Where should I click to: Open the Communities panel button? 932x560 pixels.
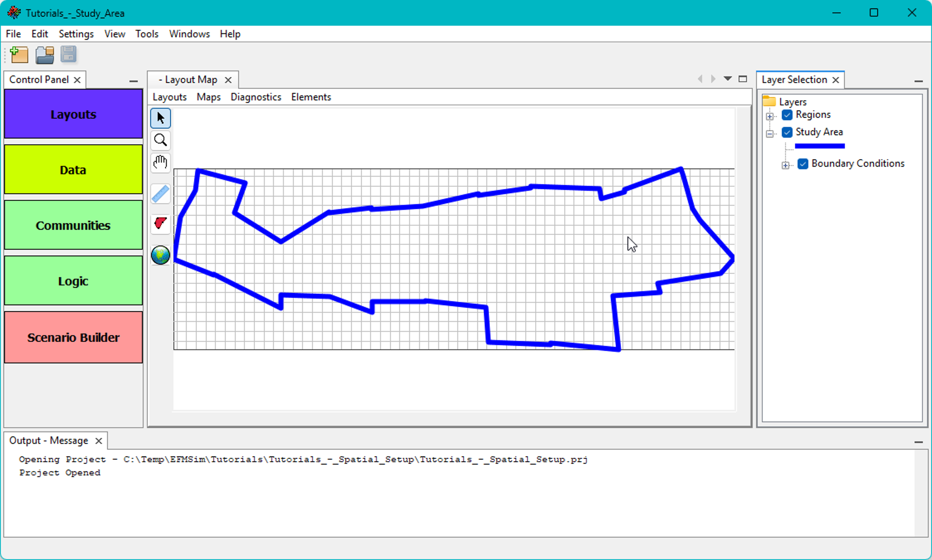click(x=73, y=225)
